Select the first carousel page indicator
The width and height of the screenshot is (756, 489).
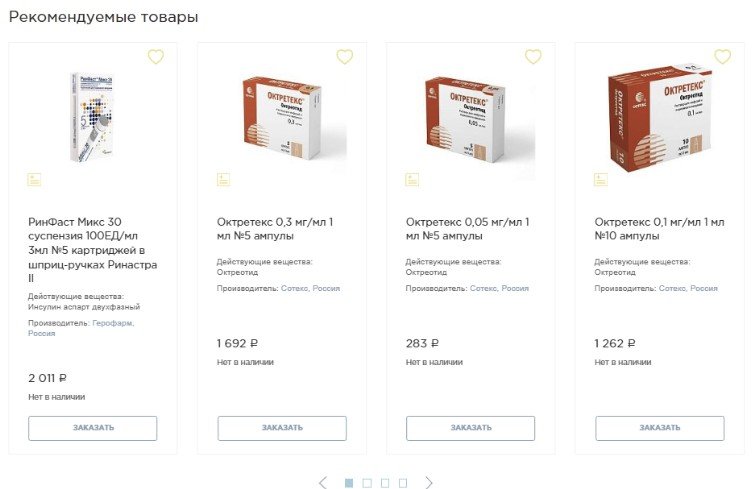349,483
